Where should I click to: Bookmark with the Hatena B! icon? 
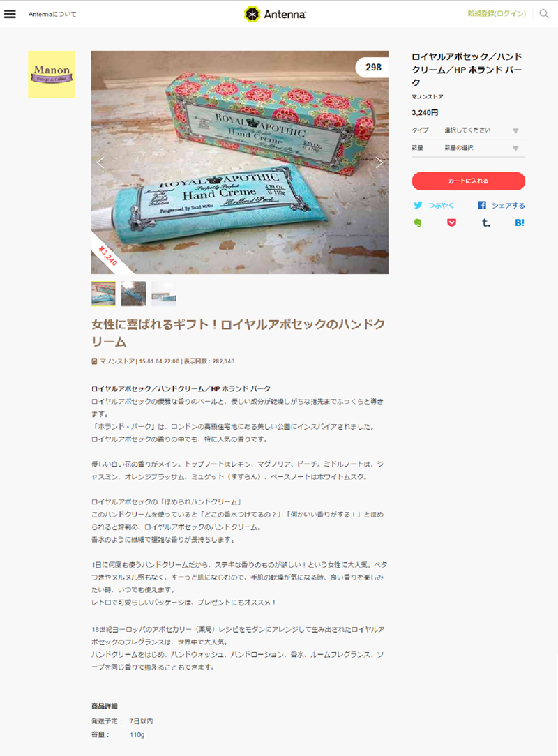click(520, 222)
